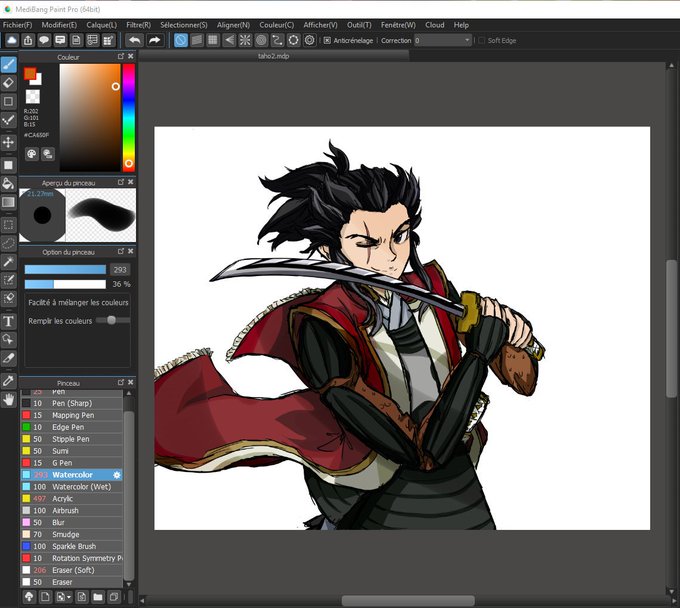Choose the Sparkle Brush
Image resolution: width=680 pixels, height=608 pixels.
72,546
